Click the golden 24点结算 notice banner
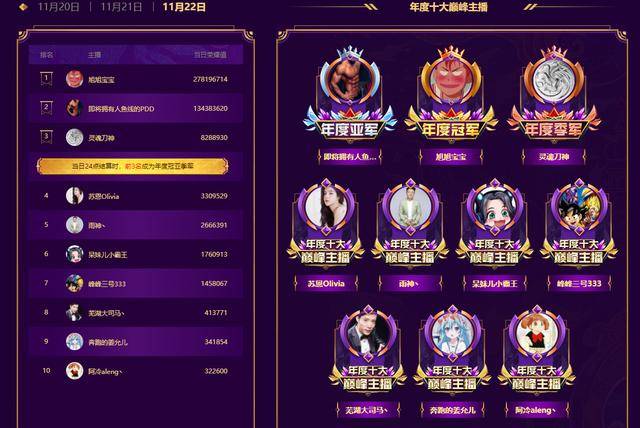Image resolution: width=640 pixels, height=428 pixels. tap(132, 166)
